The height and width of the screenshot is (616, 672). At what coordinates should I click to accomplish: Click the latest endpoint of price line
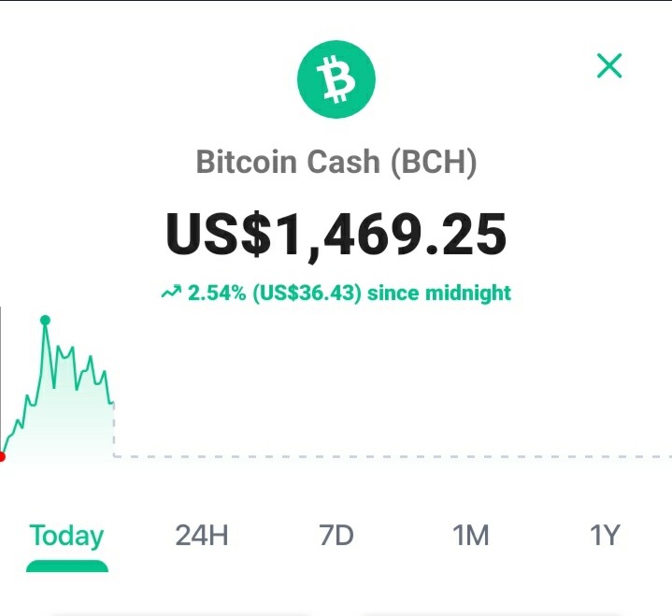(x=113, y=403)
